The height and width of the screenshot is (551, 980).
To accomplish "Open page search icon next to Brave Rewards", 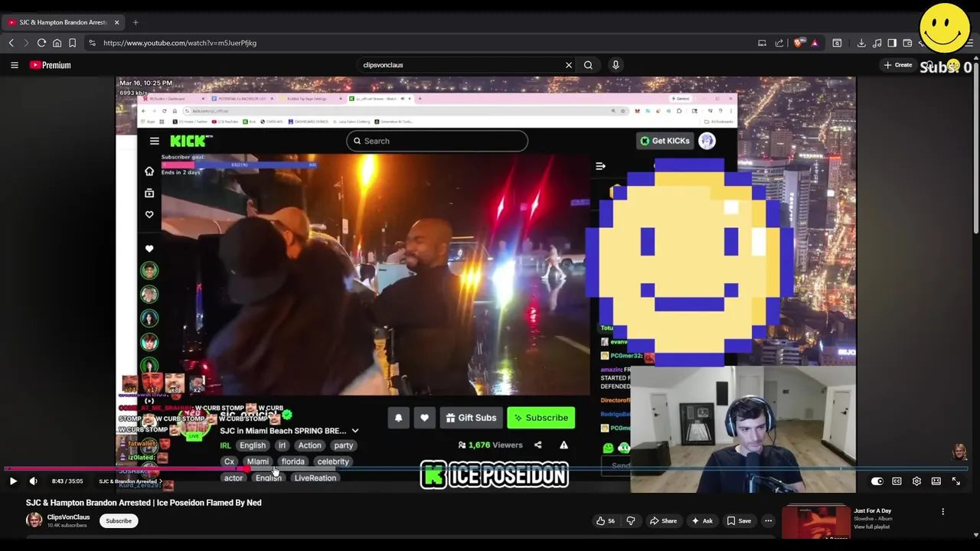I will [x=837, y=43].
